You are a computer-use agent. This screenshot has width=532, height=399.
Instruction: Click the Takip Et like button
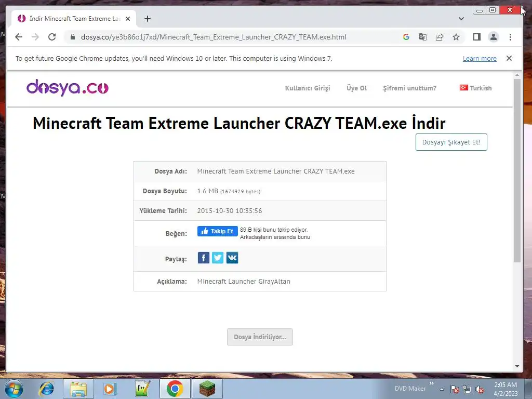pos(218,231)
